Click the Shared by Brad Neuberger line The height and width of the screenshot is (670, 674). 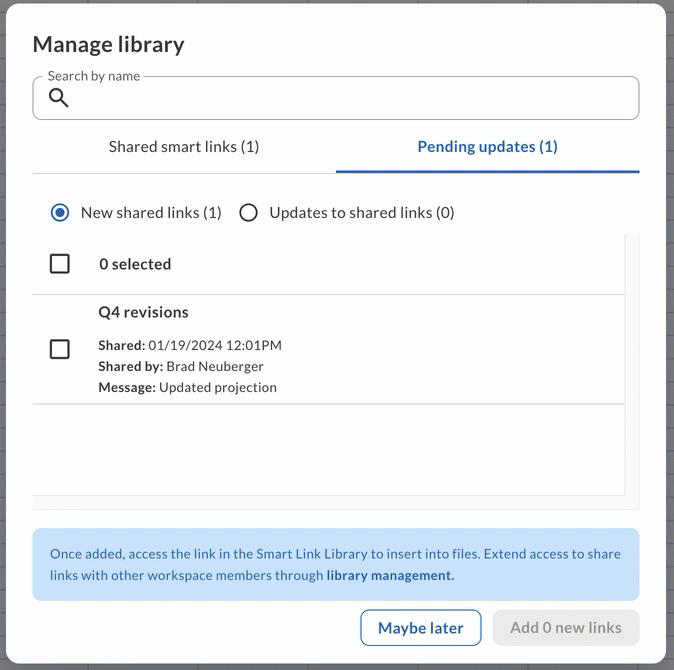pos(181,367)
